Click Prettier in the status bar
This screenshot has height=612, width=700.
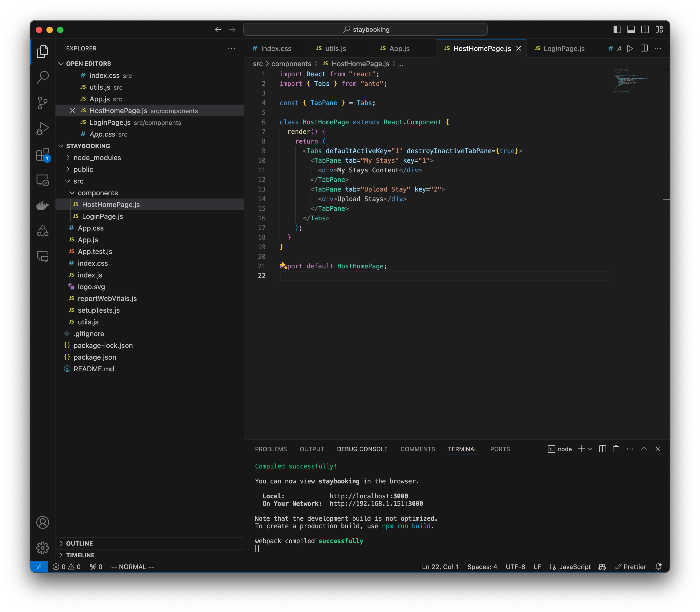coord(631,567)
